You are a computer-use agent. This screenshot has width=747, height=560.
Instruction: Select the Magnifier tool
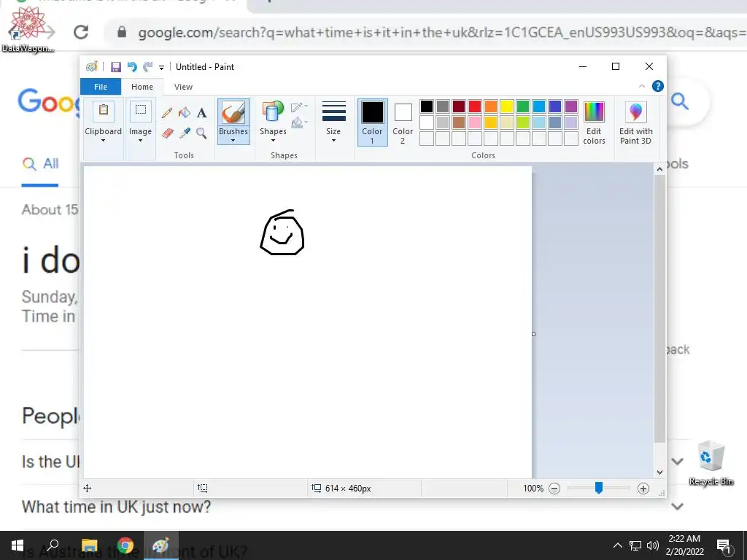point(201,133)
